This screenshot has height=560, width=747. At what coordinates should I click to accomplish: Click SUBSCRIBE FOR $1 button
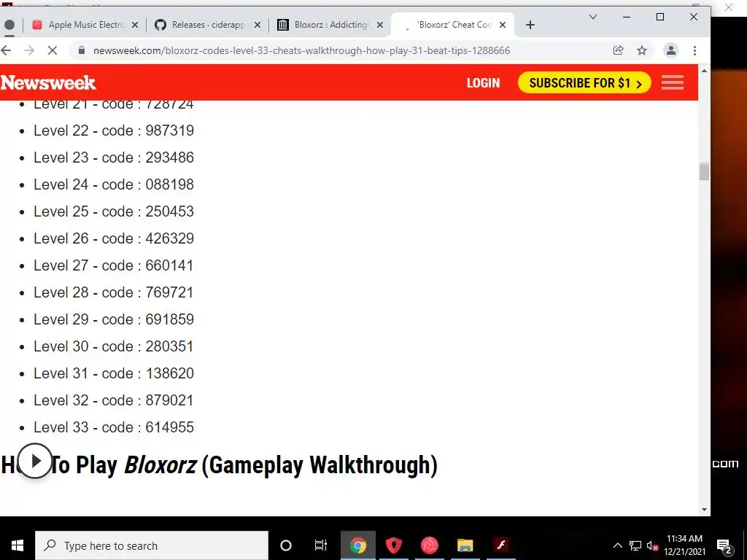pyautogui.click(x=584, y=83)
